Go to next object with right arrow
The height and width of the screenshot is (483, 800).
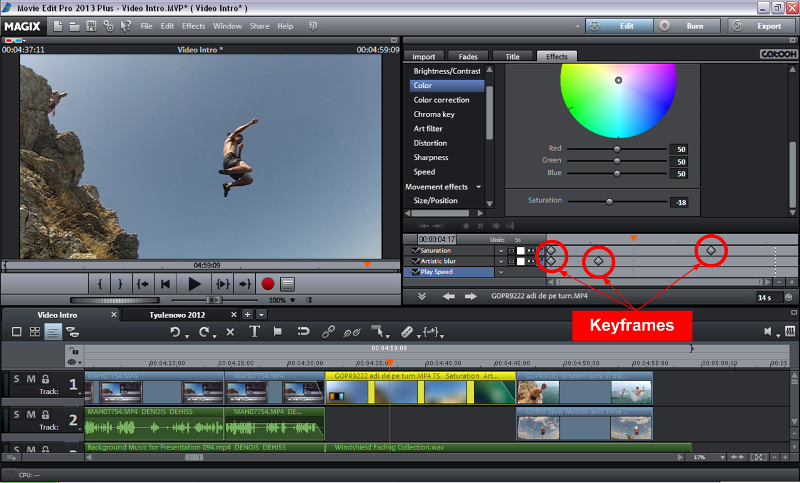470,296
